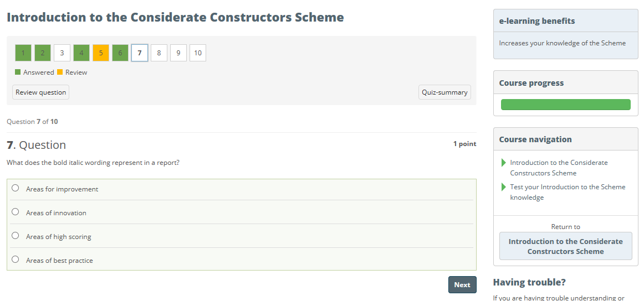Go to question 1 box
Viewport: 644px width, 301px height.
pyautogui.click(x=23, y=53)
